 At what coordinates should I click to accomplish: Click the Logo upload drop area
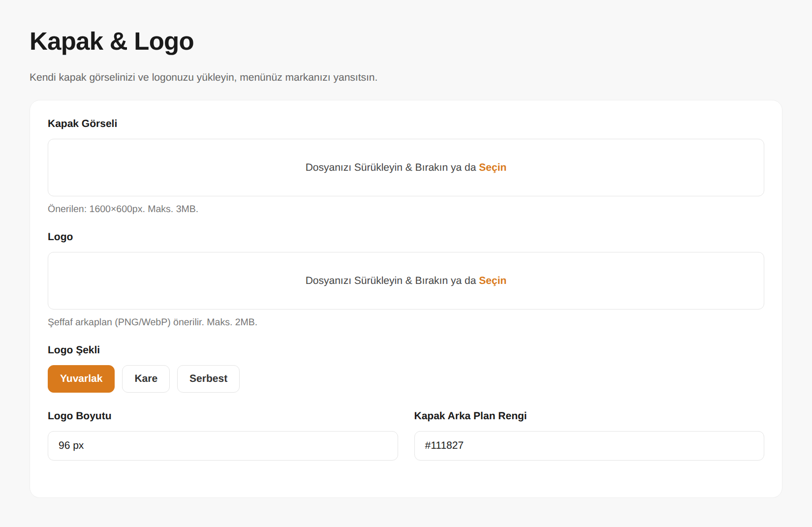pyautogui.click(x=406, y=280)
